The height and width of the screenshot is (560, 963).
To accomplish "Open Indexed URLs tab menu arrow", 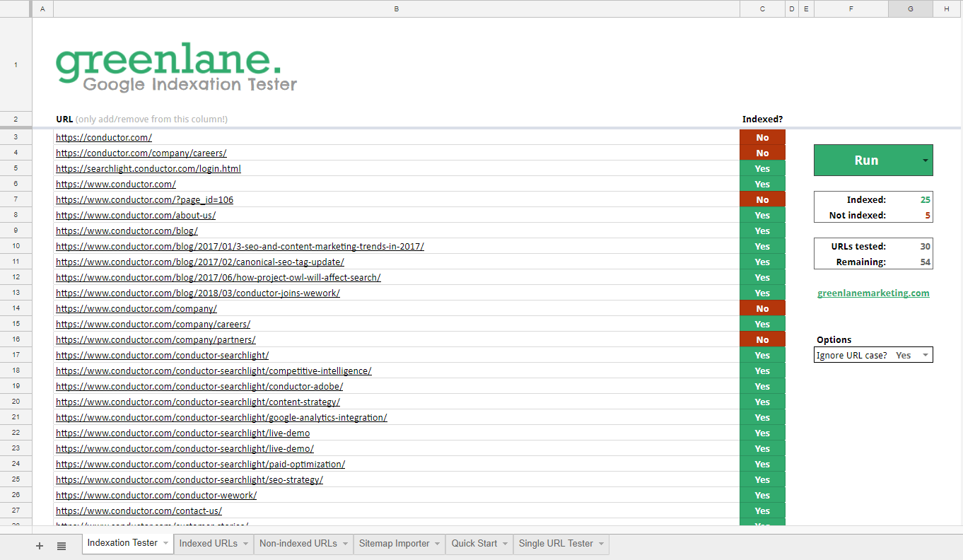I will tap(245, 544).
